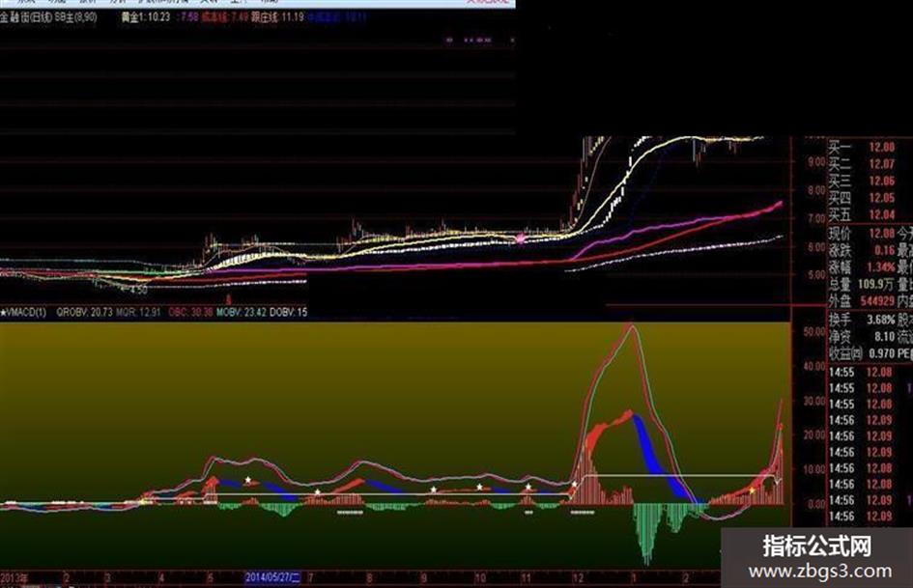Click the pink star marker on price chart
This screenshot has height=588, width=913.
pos(520,238)
